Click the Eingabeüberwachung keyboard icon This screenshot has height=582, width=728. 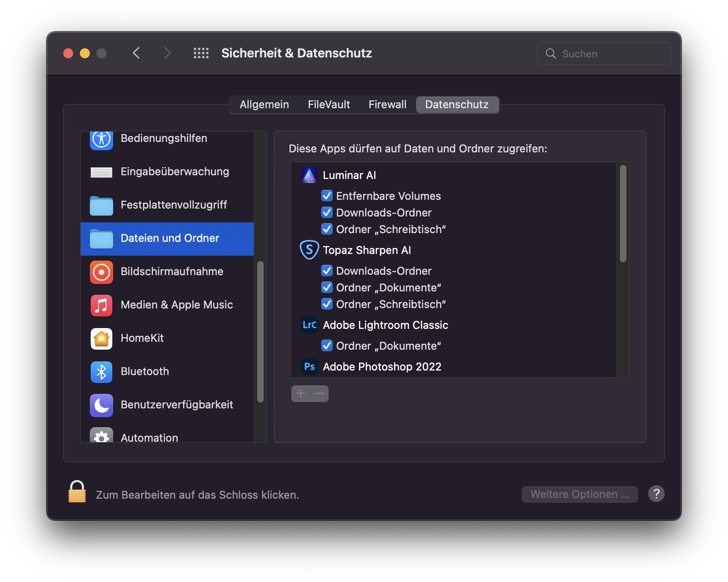[x=102, y=172]
